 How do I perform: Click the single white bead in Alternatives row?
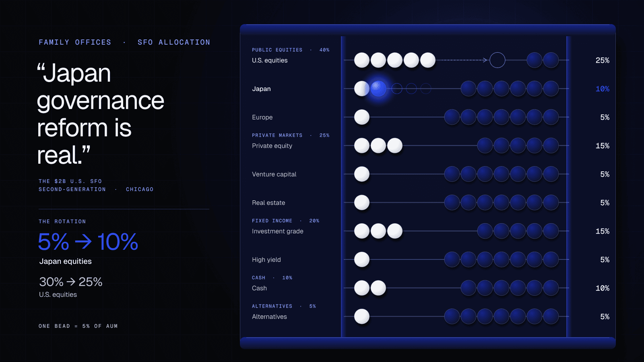pos(362,317)
